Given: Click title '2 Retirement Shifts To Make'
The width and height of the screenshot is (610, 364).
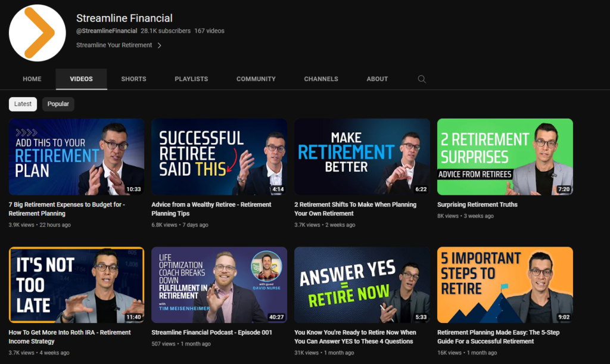Looking at the screenshot, I should click(x=355, y=209).
